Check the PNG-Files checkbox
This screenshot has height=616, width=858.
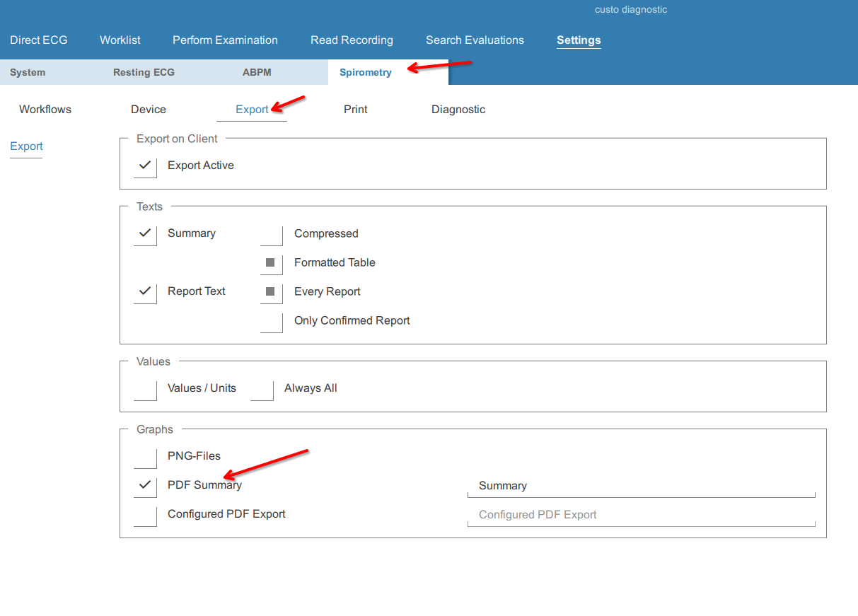click(145, 457)
